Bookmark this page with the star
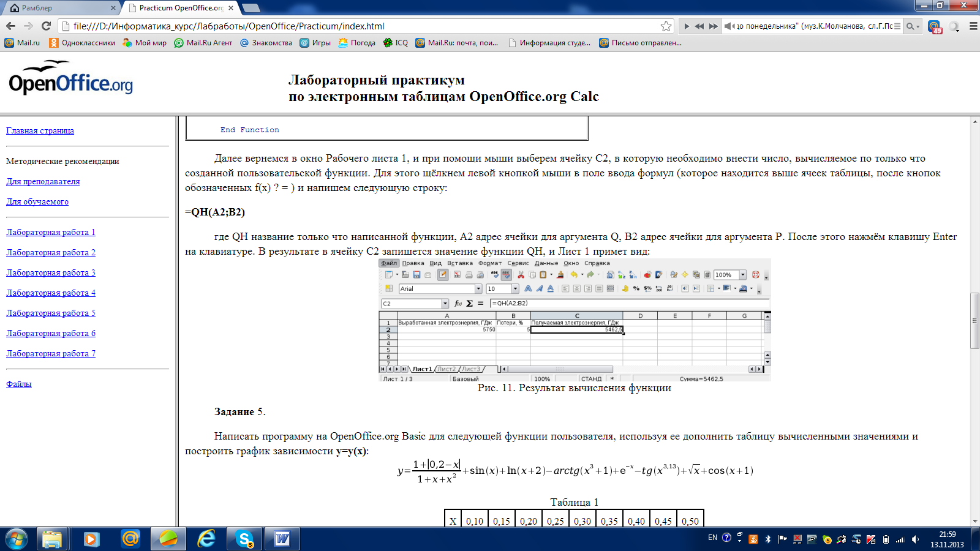 point(666,26)
